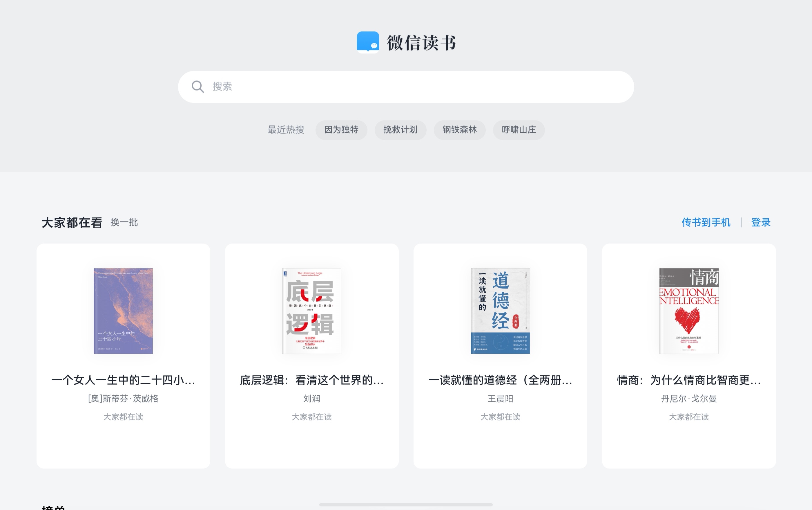
Task: Click title 底层逻辑：看清这个世界的…
Action: click(312, 380)
